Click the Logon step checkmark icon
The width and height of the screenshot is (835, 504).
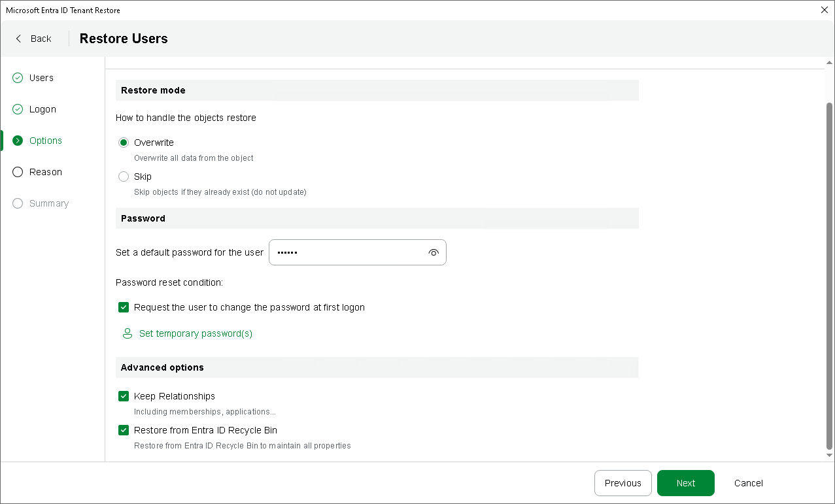point(18,109)
